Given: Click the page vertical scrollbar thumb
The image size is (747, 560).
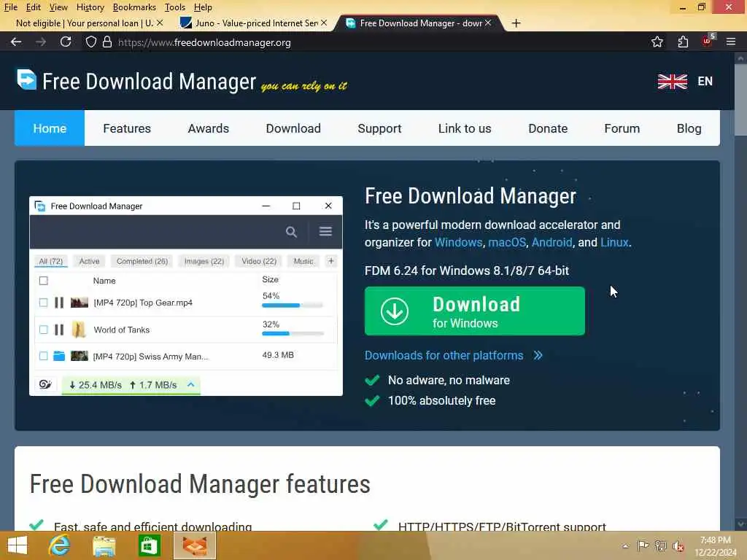Looking at the screenshot, I should (740, 100).
